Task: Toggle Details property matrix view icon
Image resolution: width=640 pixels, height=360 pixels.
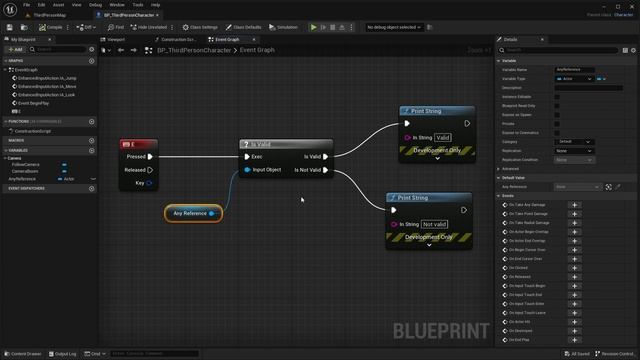Action: pyautogui.click(x=625, y=50)
